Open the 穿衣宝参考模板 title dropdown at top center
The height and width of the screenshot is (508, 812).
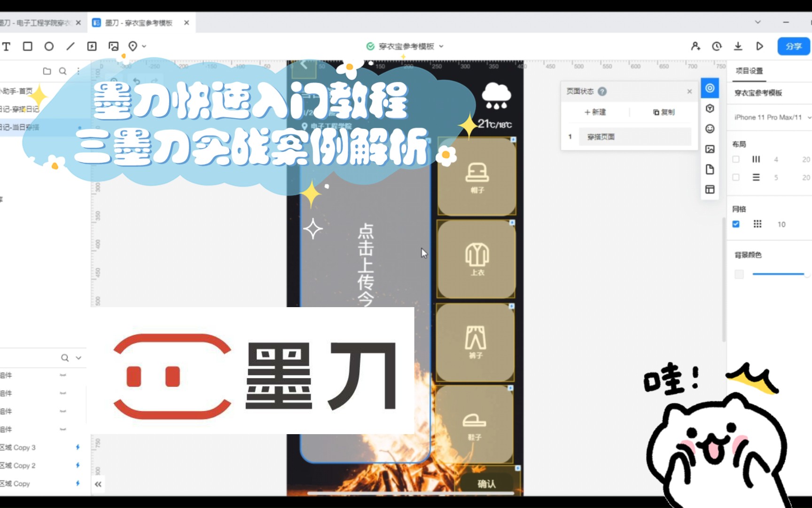pyautogui.click(x=440, y=46)
